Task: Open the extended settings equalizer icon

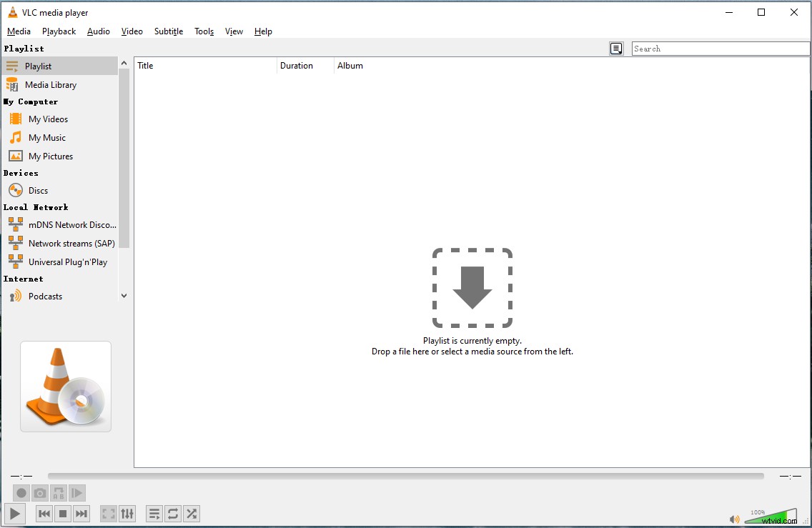Action: 128,513
